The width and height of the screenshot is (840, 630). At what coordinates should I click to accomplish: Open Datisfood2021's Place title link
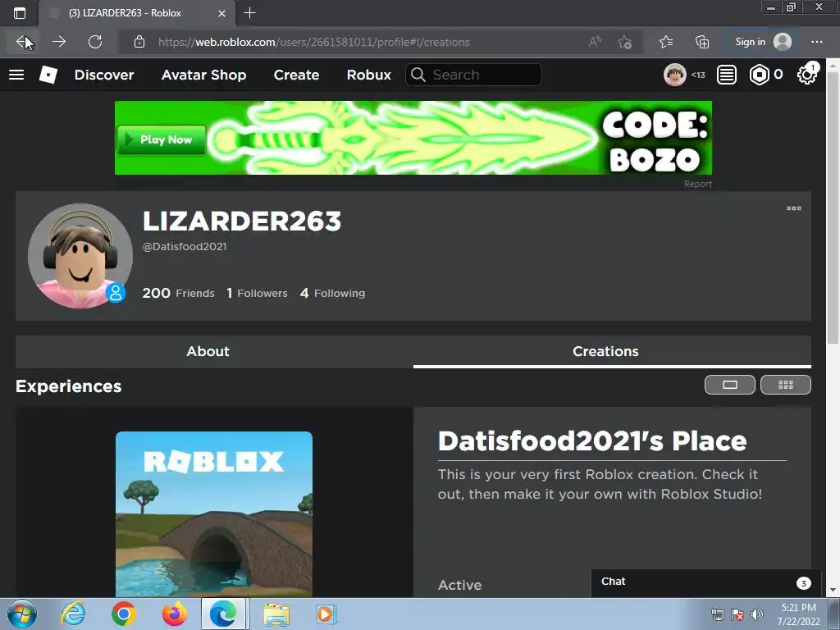tap(592, 441)
